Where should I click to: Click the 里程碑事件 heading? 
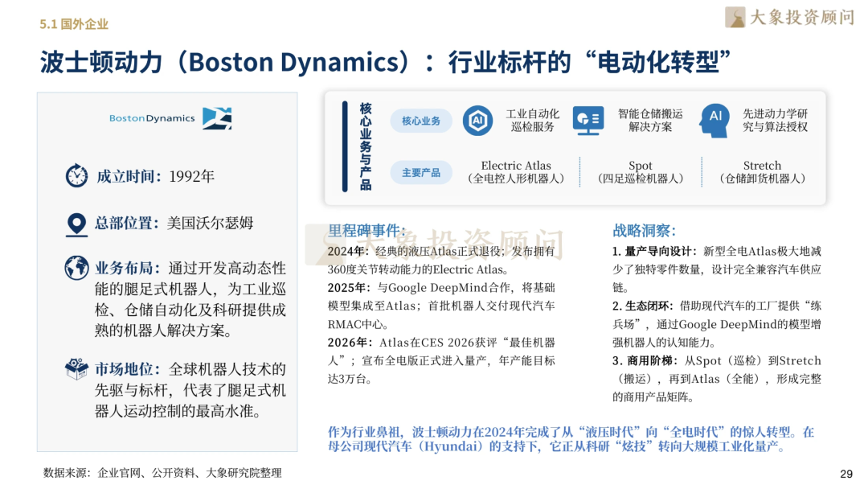366,230
